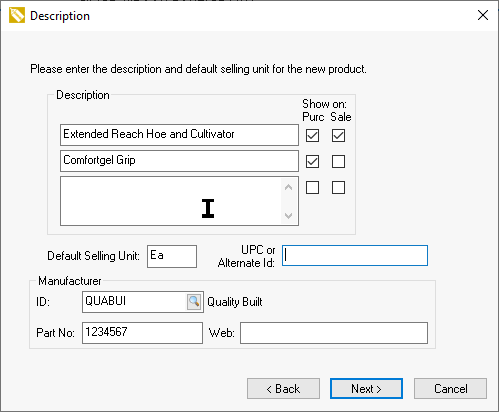Uncheck Purc for Comfortgel Grip line
Viewport: 499px width, 412px height.
click(312, 162)
